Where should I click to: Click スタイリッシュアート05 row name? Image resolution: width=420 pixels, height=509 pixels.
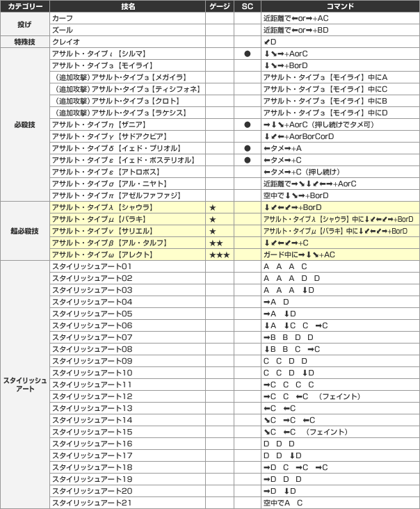[92, 314]
